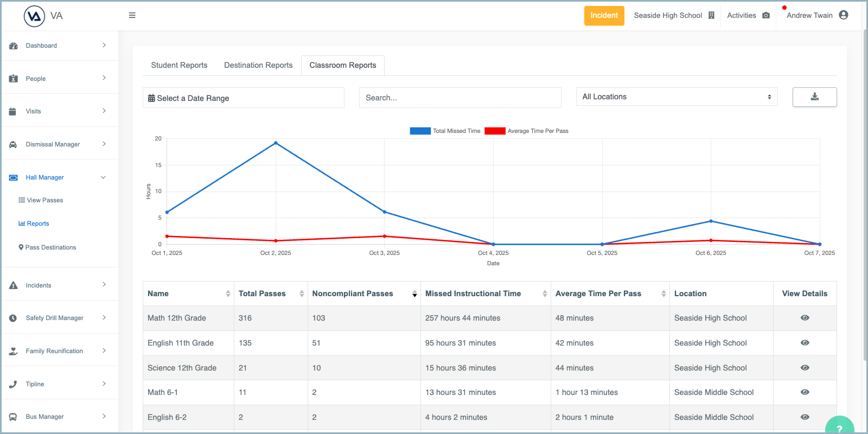Screen dimensions: 868x434
Task: Open View Passes submenu item
Action: point(41,200)
